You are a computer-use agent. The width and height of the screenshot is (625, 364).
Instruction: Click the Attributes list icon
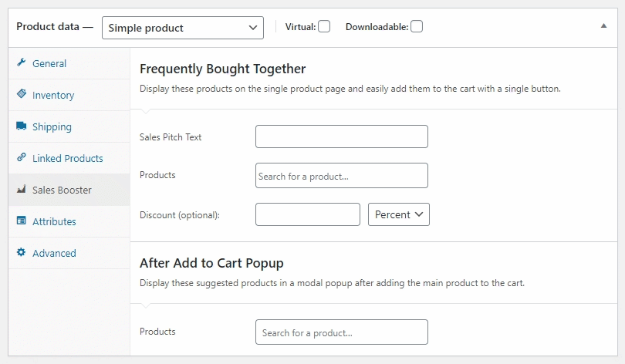coord(21,221)
